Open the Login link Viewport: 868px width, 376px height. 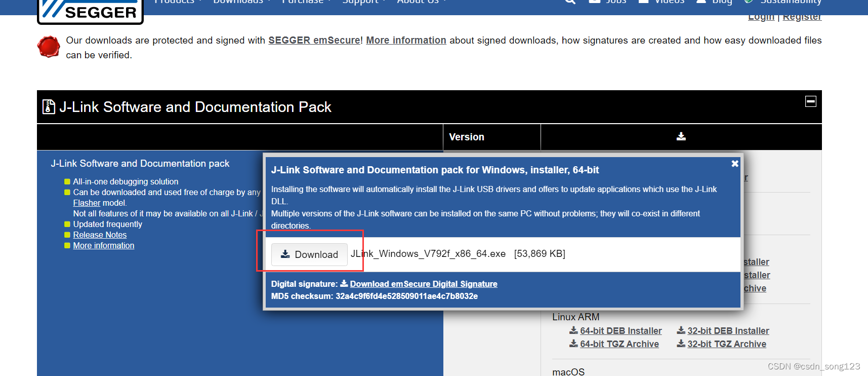(761, 17)
